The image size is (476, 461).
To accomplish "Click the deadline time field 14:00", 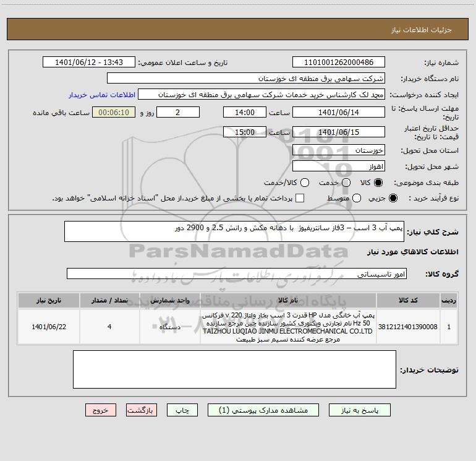I will (245, 112).
